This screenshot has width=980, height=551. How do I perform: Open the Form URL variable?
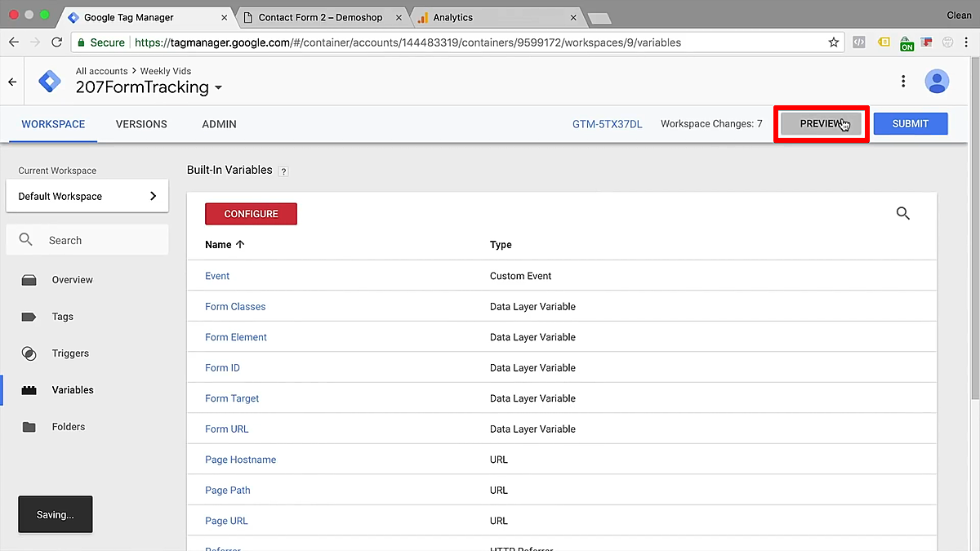227,429
